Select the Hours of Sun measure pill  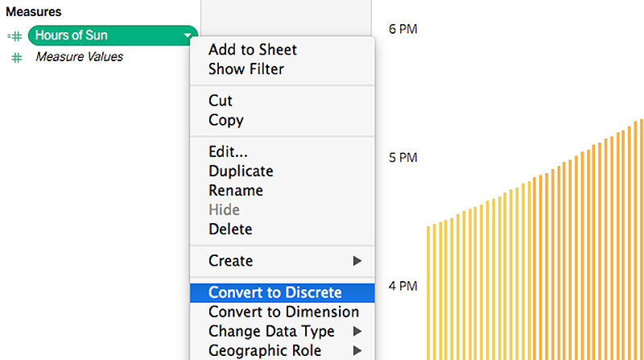(x=113, y=35)
